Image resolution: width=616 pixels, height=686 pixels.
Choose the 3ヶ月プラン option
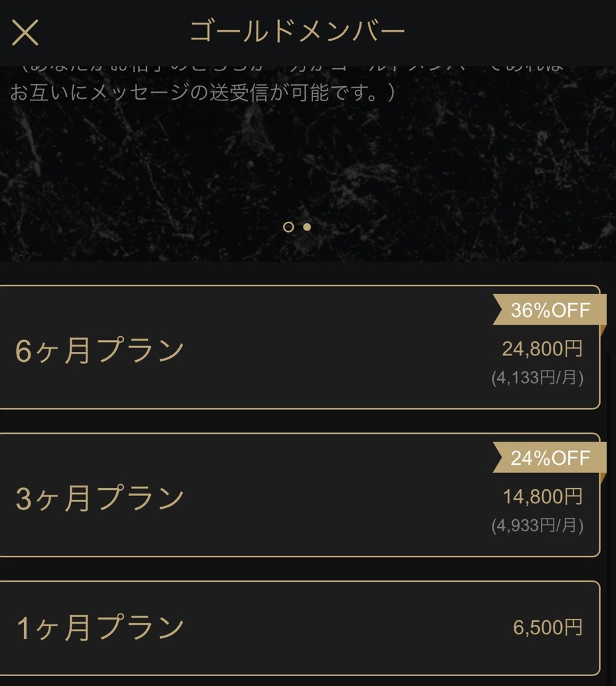100,499
